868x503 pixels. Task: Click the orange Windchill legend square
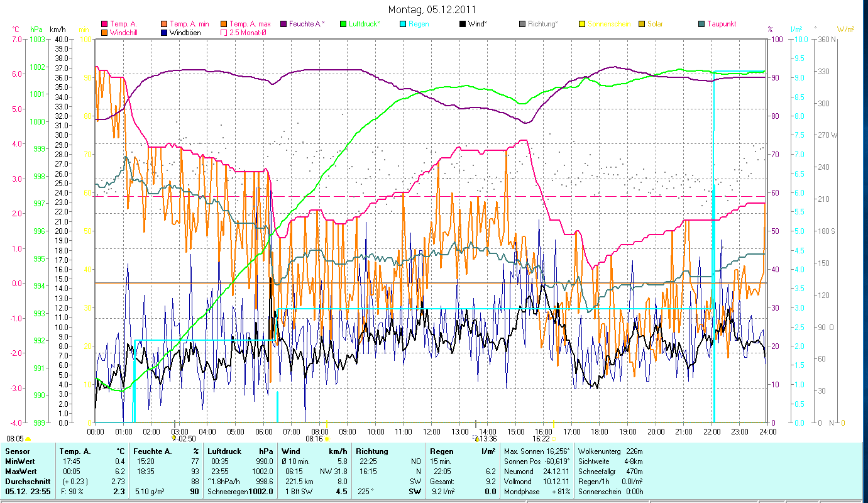pos(104,33)
